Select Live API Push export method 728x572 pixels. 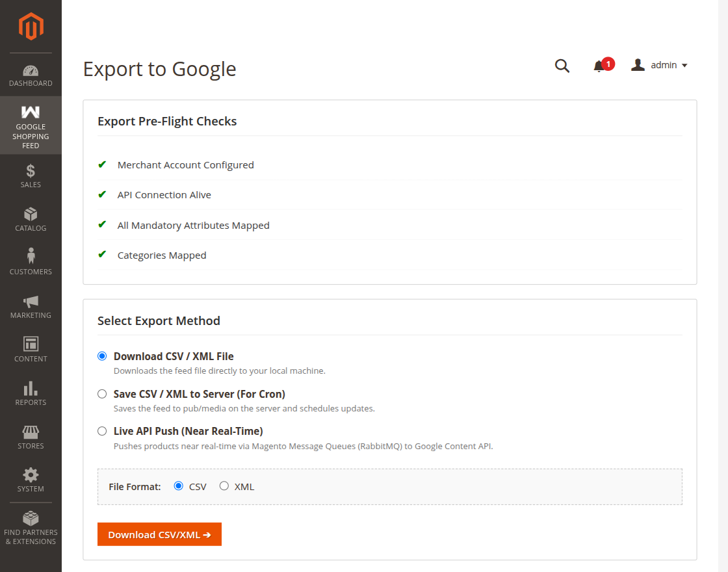102,431
